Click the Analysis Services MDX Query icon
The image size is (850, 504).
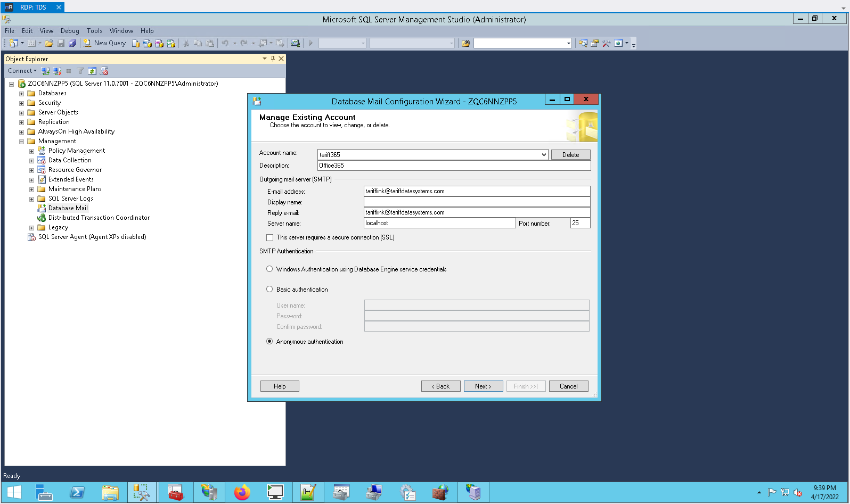click(x=148, y=43)
